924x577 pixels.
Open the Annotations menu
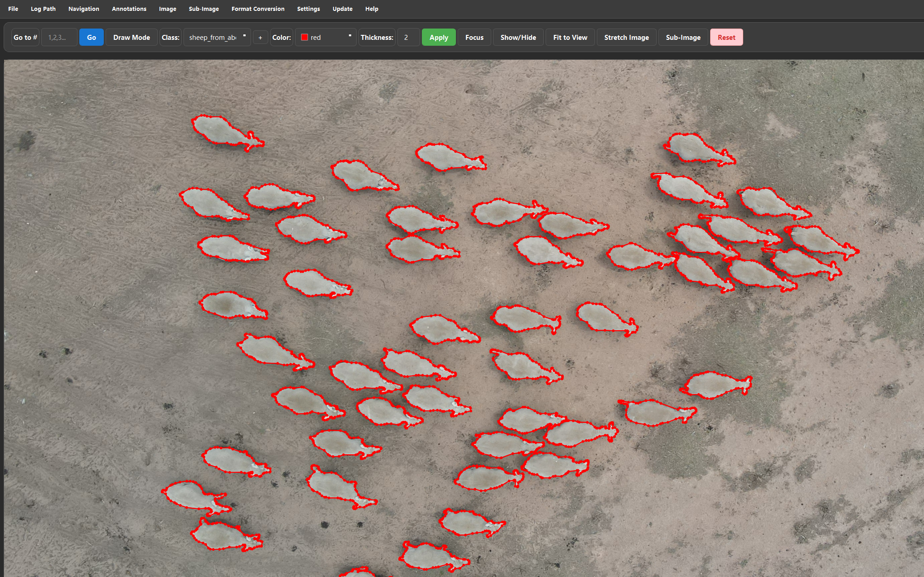pos(129,9)
